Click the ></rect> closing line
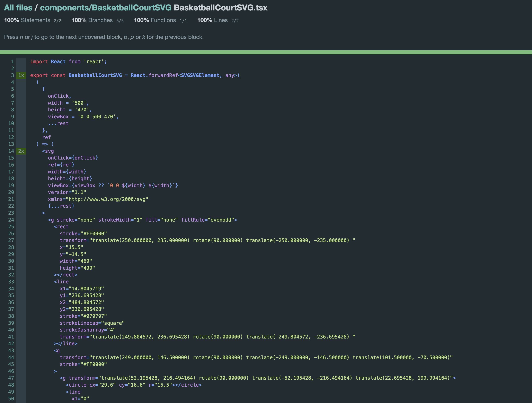The height and width of the screenshot is (403, 532). pyautogui.click(x=66, y=275)
